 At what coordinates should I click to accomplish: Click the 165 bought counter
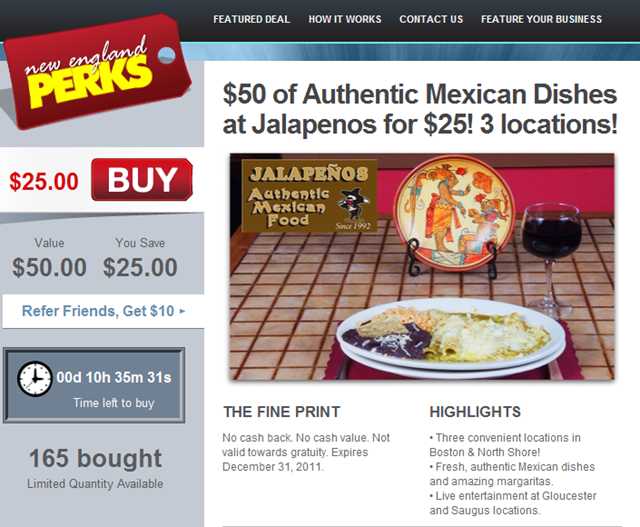(x=96, y=458)
